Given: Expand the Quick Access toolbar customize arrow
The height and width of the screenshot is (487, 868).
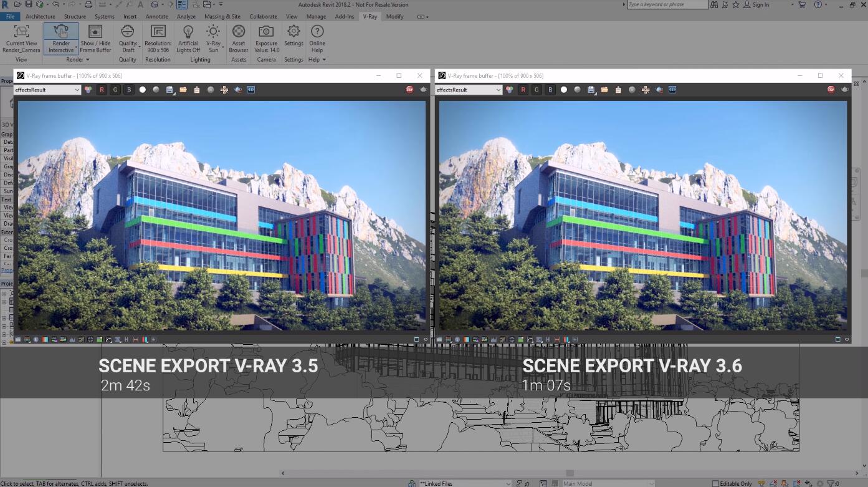Looking at the screenshot, I should coord(221,4).
